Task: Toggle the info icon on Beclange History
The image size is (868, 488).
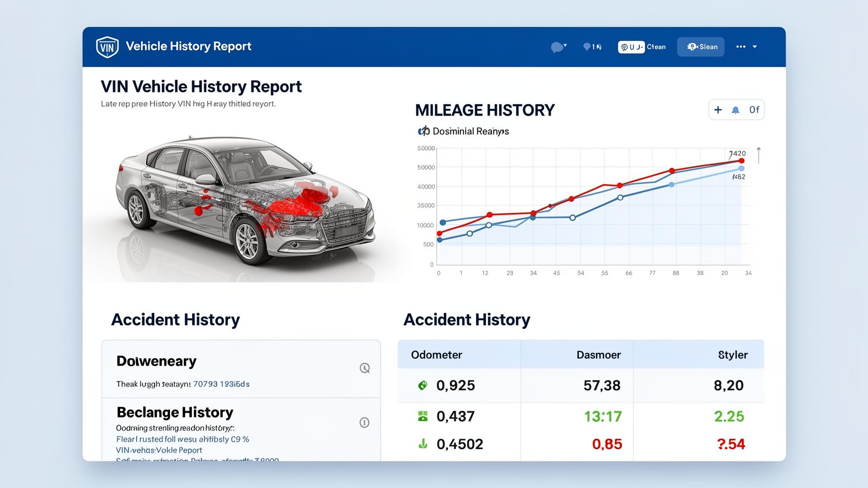Action: pyautogui.click(x=365, y=423)
